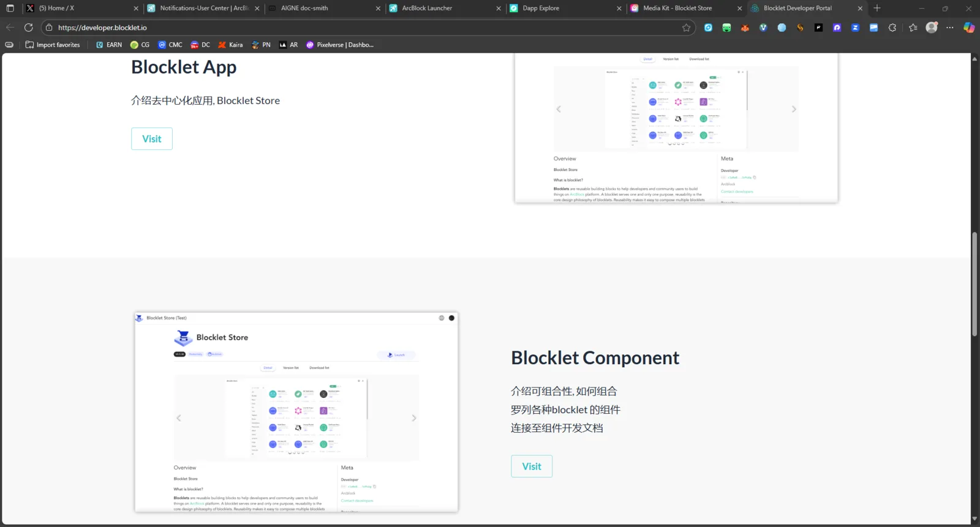Open the blue Z extension icon
This screenshot has width=980, height=527.
(855, 28)
